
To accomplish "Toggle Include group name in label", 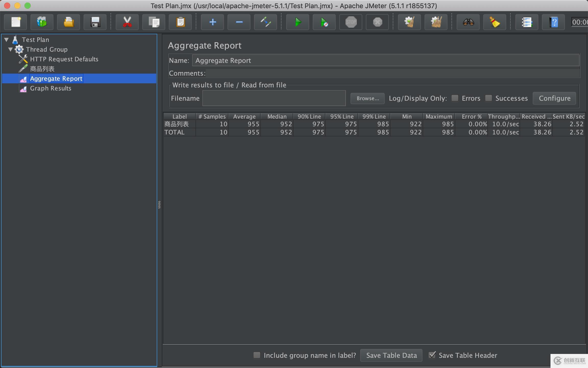I will click(257, 355).
